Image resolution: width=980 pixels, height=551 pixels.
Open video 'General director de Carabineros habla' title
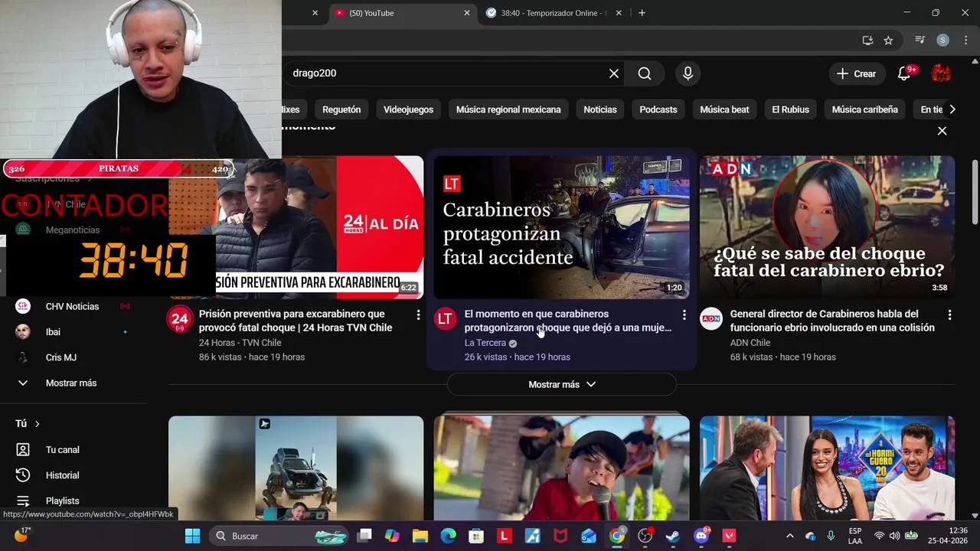click(x=832, y=321)
